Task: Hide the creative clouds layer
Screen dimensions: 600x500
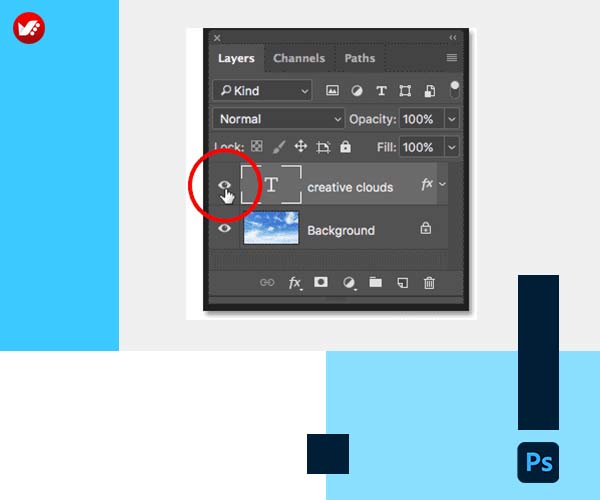Action: click(x=225, y=186)
